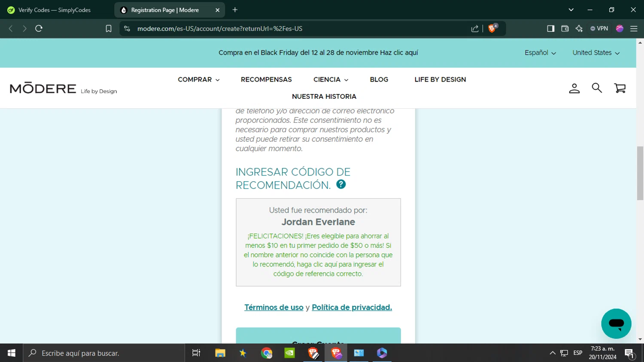
Task: Open the browser profile avatar
Action: (x=620, y=28)
